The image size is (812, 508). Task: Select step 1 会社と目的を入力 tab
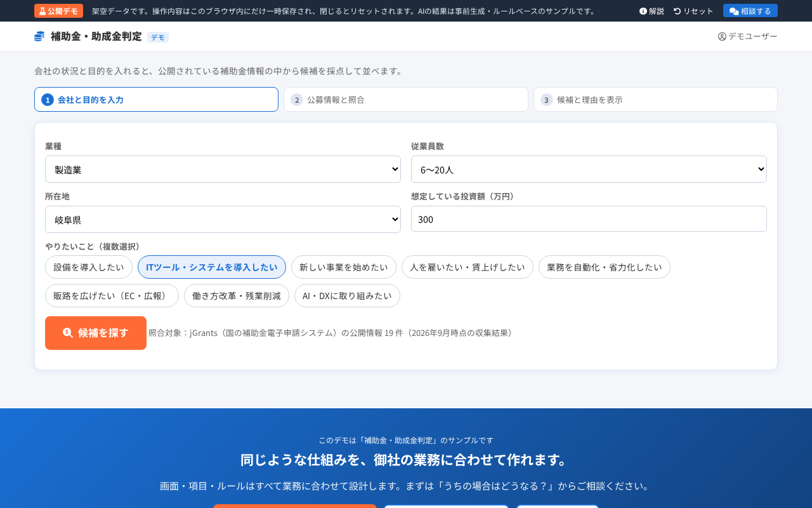(x=156, y=100)
